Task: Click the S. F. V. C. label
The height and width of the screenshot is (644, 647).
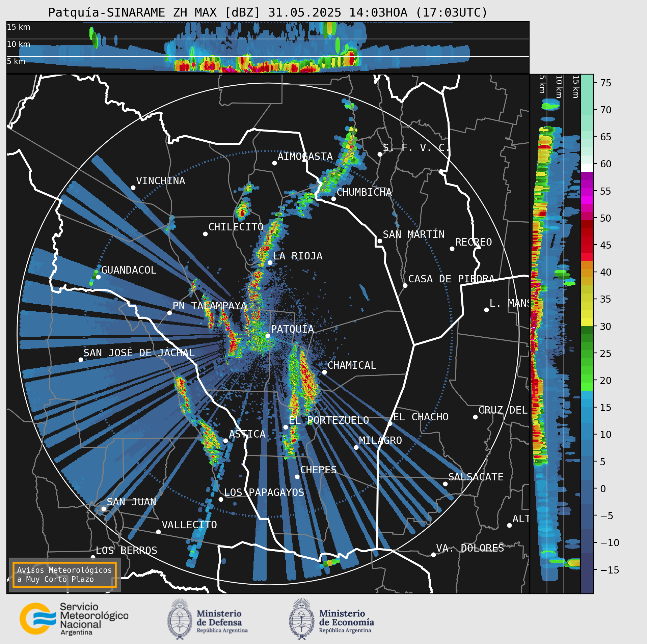Action: pyautogui.click(x=416, y=148)
